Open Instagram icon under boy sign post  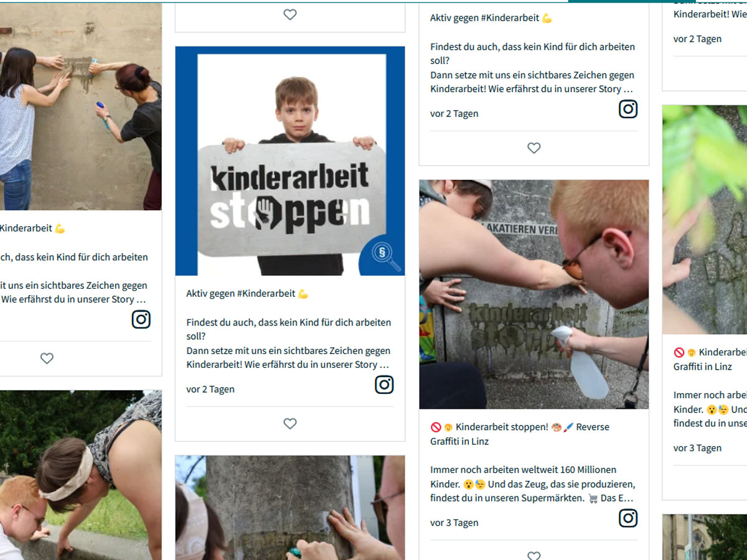(x=384, y=385)
